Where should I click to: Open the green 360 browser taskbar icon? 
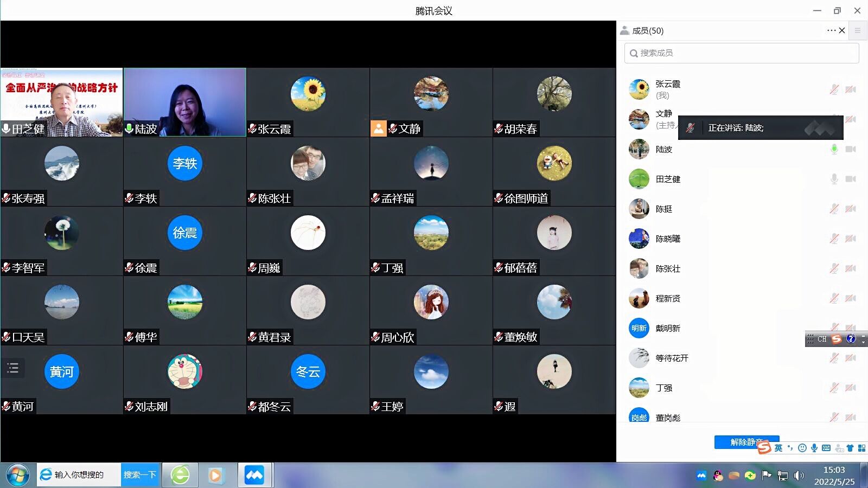click(x=180, y=475)
